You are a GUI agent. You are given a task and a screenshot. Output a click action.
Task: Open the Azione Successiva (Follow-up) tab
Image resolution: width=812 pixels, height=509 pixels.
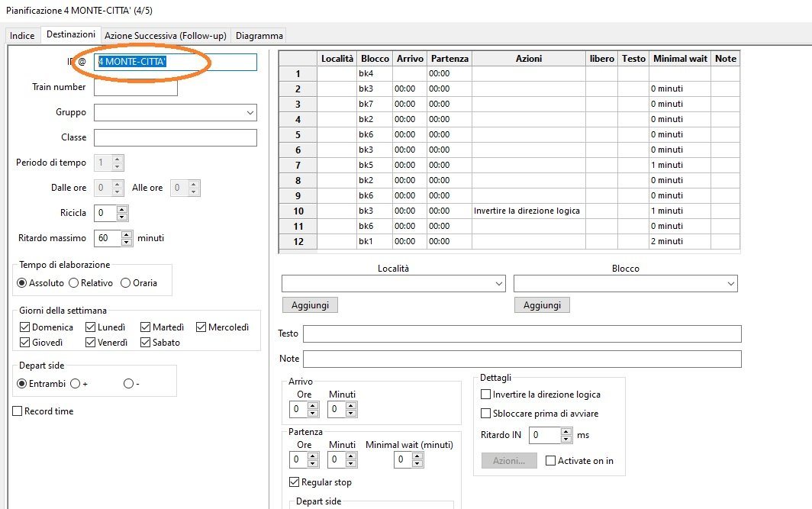pyautogui.click(x=166, y=36)
